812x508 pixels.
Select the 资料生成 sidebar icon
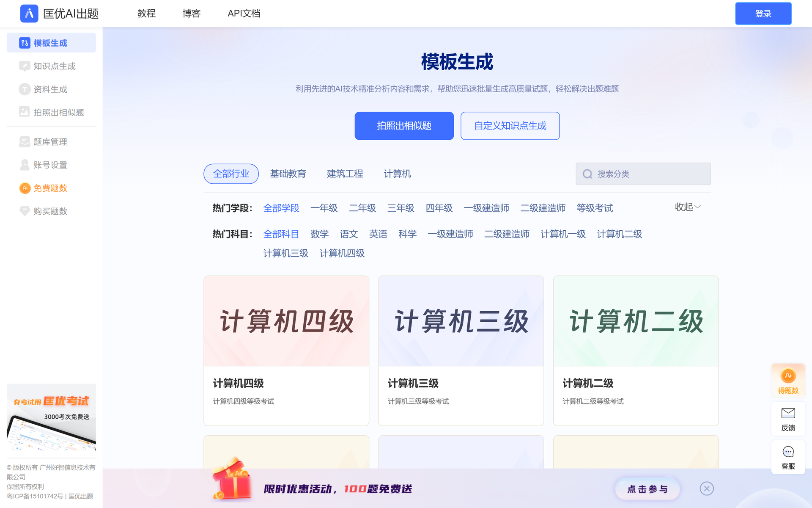pyautogui.click(x=25, y=89)
